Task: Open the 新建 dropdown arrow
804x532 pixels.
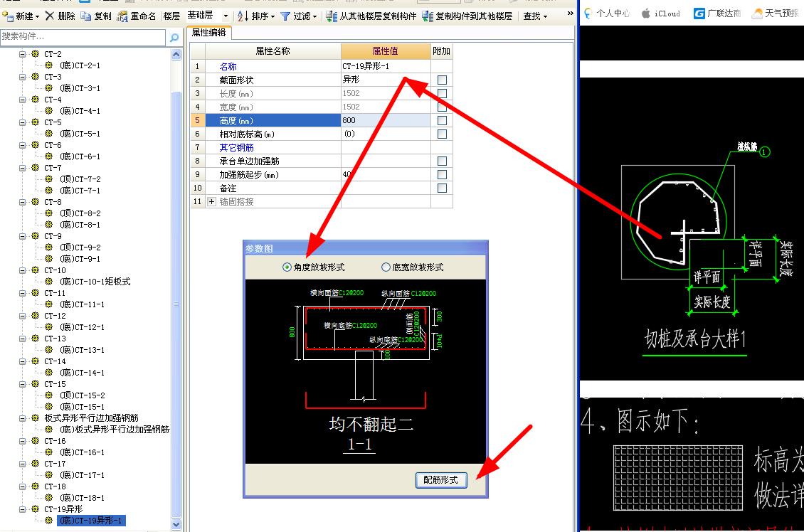Action: click(x=37, y=17)
